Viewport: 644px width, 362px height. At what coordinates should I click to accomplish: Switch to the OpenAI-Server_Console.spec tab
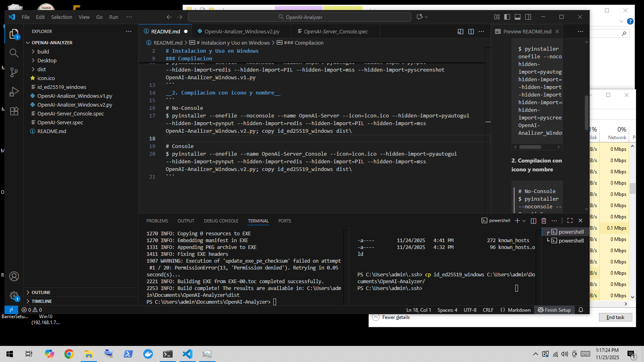click(x=335, y=31)
